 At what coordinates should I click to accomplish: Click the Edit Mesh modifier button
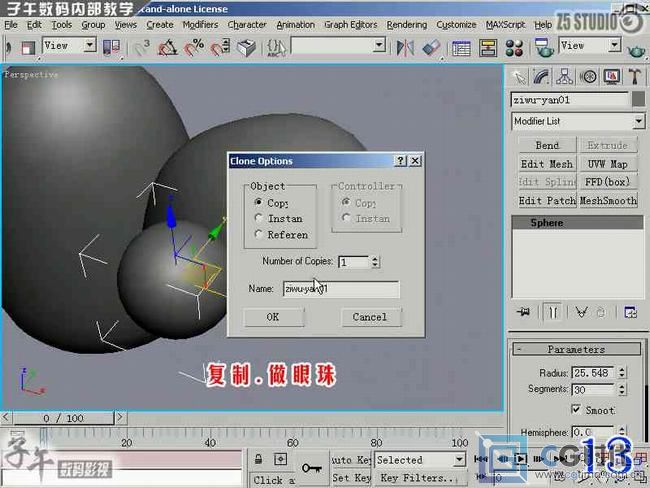(x=547, y=164)
